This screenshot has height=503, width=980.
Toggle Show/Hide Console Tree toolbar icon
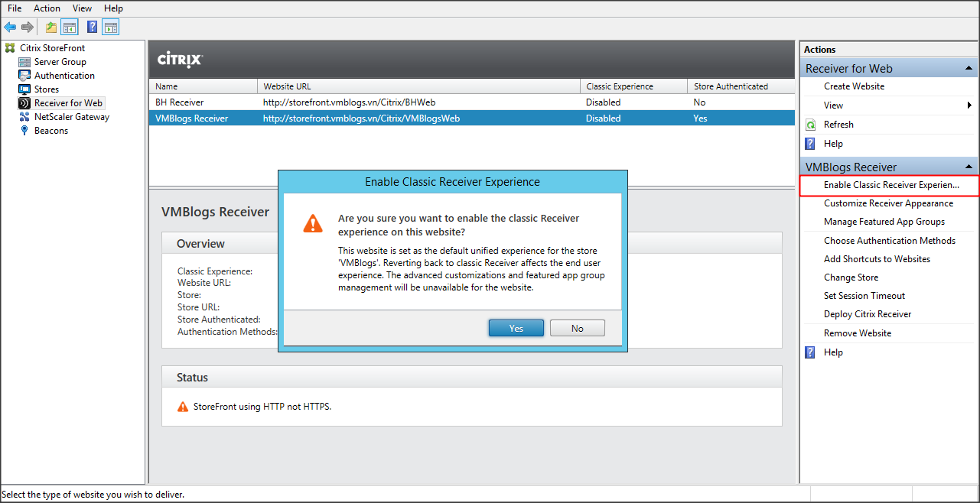pos(70,28)
